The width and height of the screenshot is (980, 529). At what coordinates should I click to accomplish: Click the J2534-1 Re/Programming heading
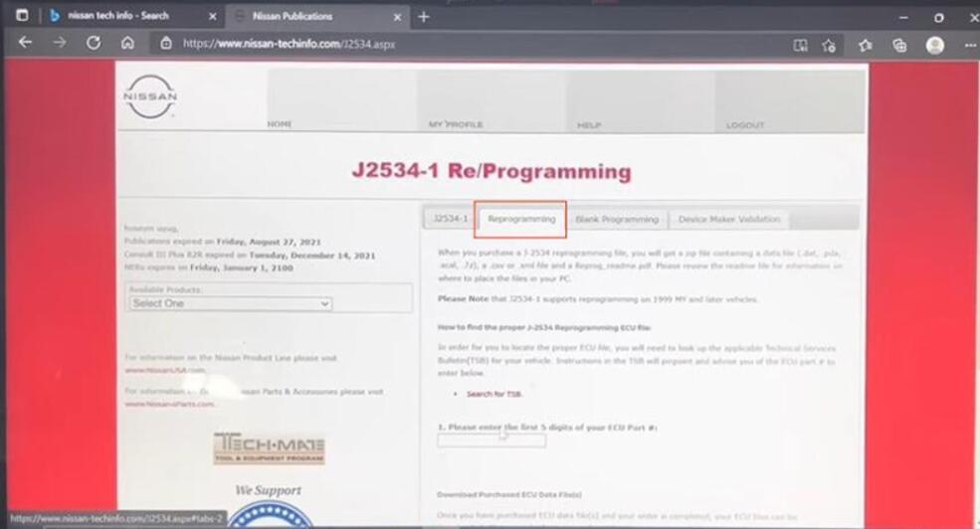(x=491, y=171)
